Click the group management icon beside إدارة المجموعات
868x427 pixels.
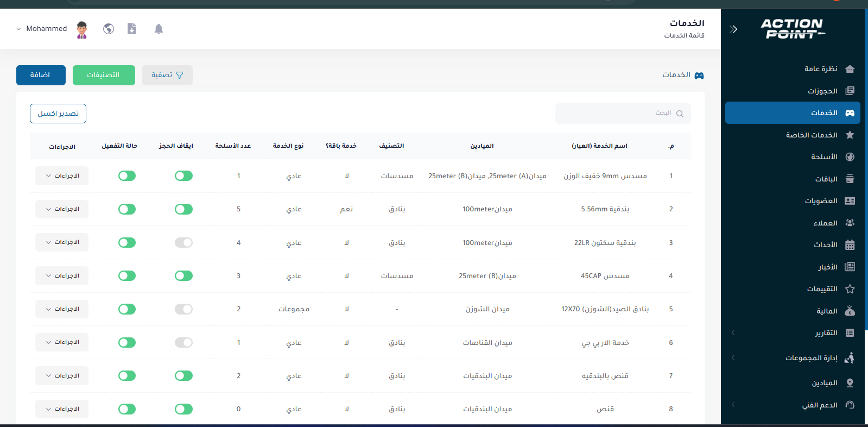coord(850,357)
